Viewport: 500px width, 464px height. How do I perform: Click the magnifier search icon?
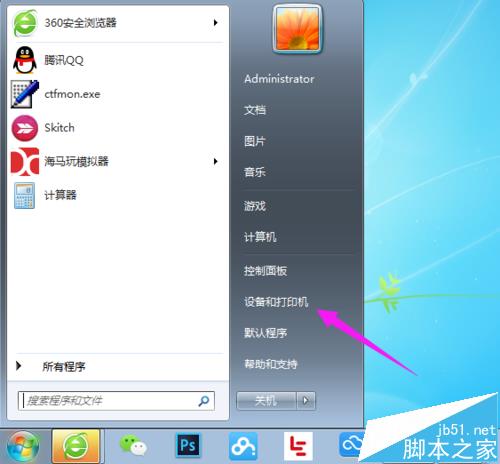[204, 401]
